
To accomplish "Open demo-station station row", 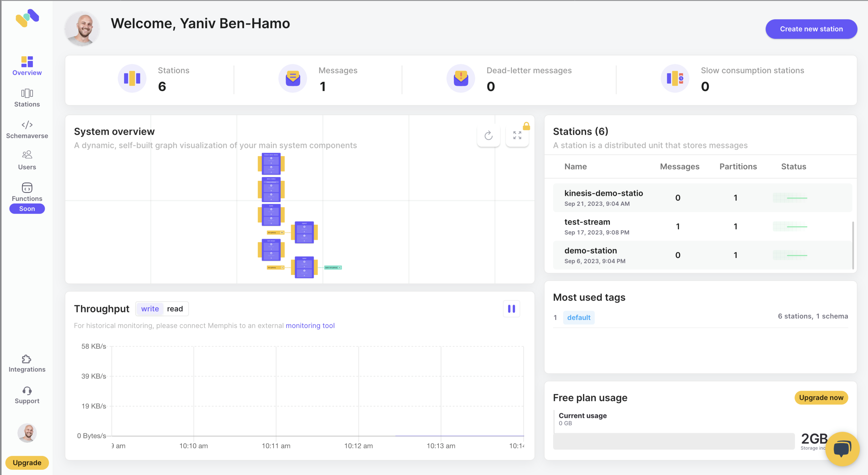I will click(x=703, y=255).
